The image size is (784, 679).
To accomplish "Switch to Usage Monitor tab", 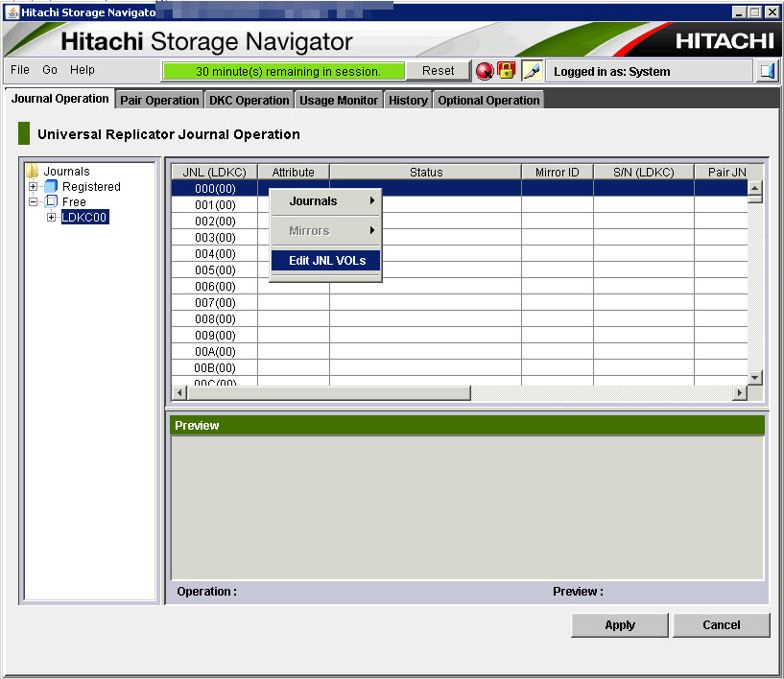I will (339, 100).
